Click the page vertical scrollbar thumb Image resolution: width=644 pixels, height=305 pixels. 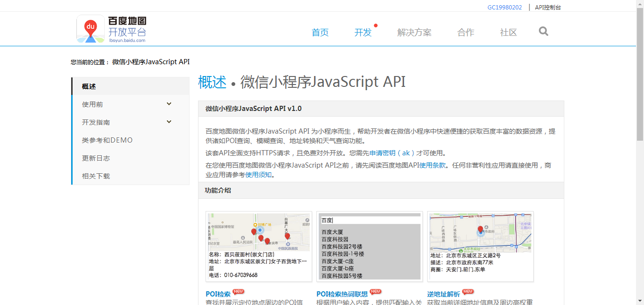(640, 75)
